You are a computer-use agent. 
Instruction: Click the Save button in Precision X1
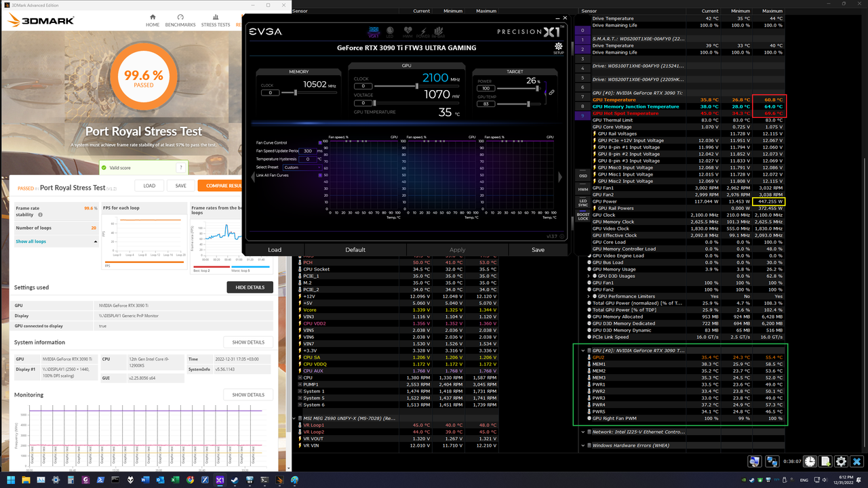[x=538, y=249]
